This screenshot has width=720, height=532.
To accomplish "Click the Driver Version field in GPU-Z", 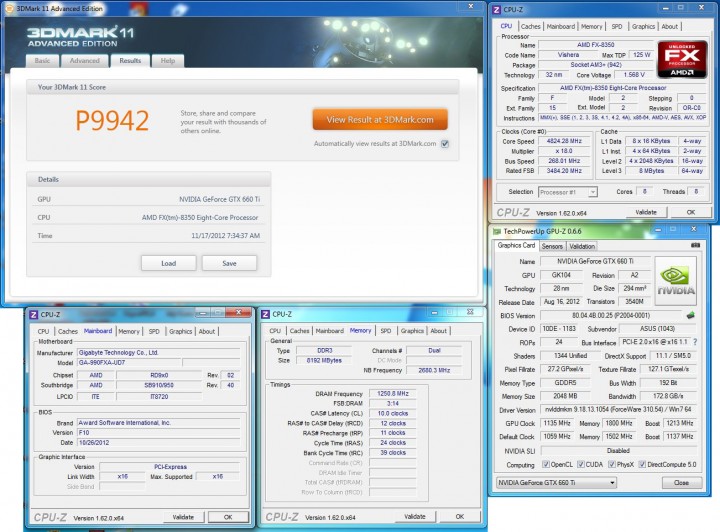I will (x=618, y=409).
